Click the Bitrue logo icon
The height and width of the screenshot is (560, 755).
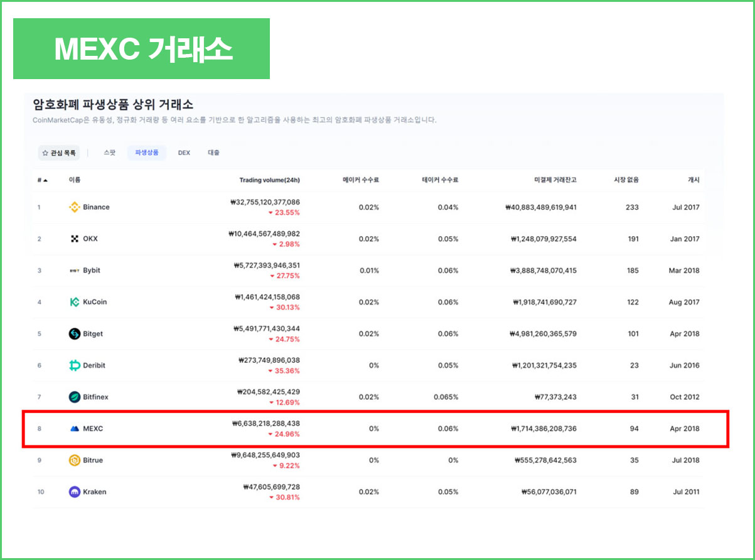coord(74,460)
